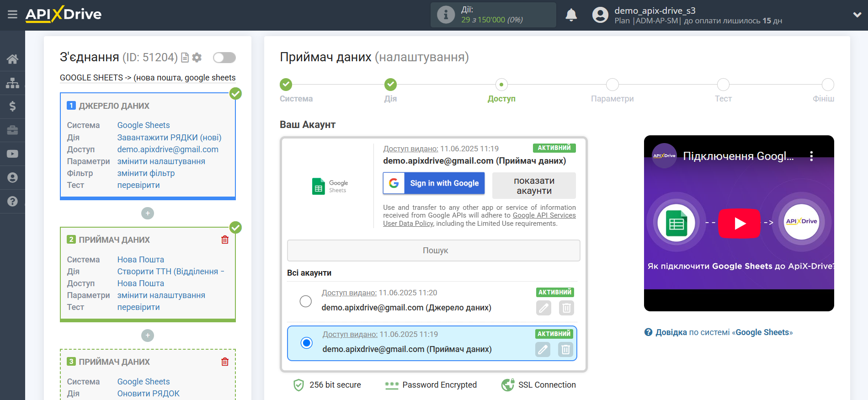Click the ApiX-Drive logo

point(64,14)
